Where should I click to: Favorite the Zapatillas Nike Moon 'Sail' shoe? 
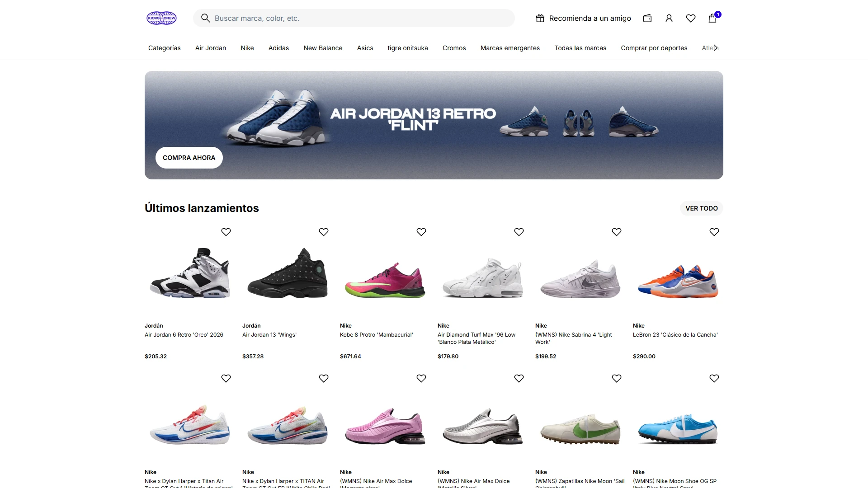(x=617, y=378)
